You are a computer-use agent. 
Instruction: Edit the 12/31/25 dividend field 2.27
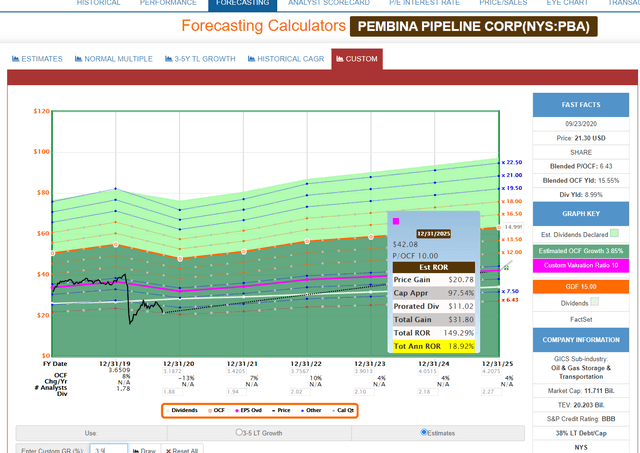pos(491,392)
